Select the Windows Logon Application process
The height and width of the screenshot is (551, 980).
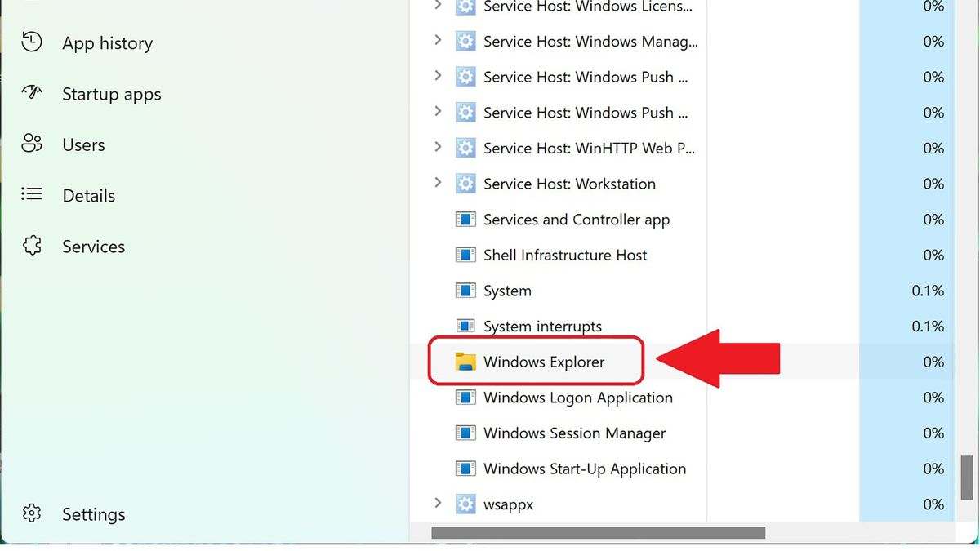tap(577, 398)
